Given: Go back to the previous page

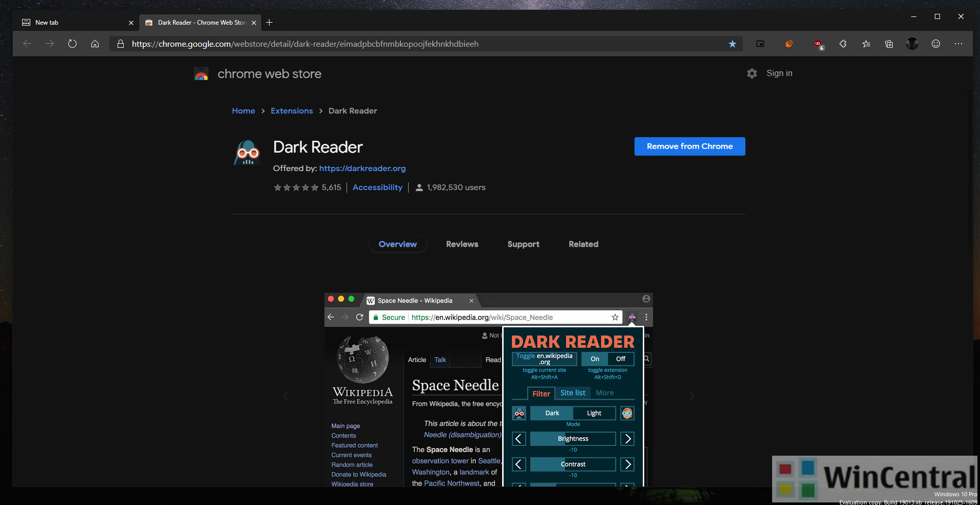Looking at the screenshot, I should (27, 44).
